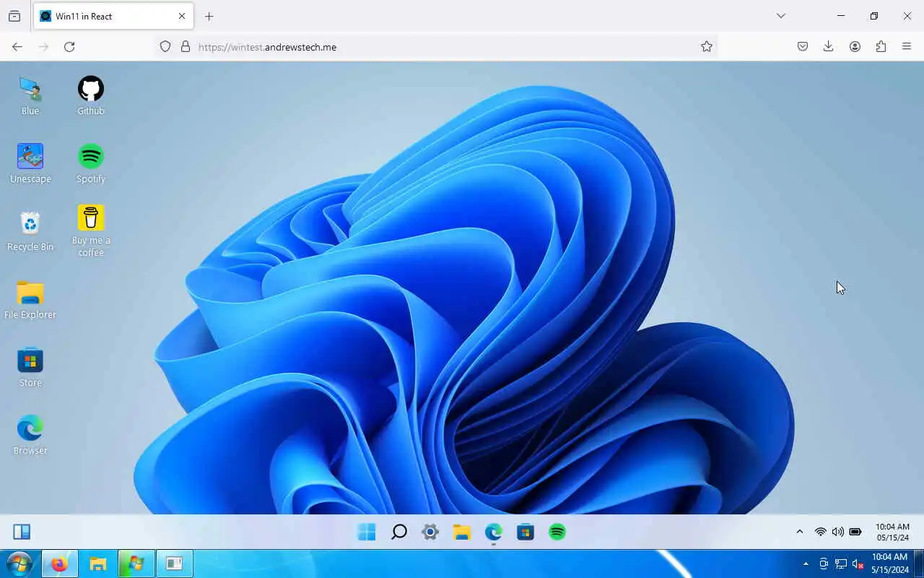The width and height of the screenshot is (924, 578).
Task: Go back in Firefox
Action: (x=17, y=46)
